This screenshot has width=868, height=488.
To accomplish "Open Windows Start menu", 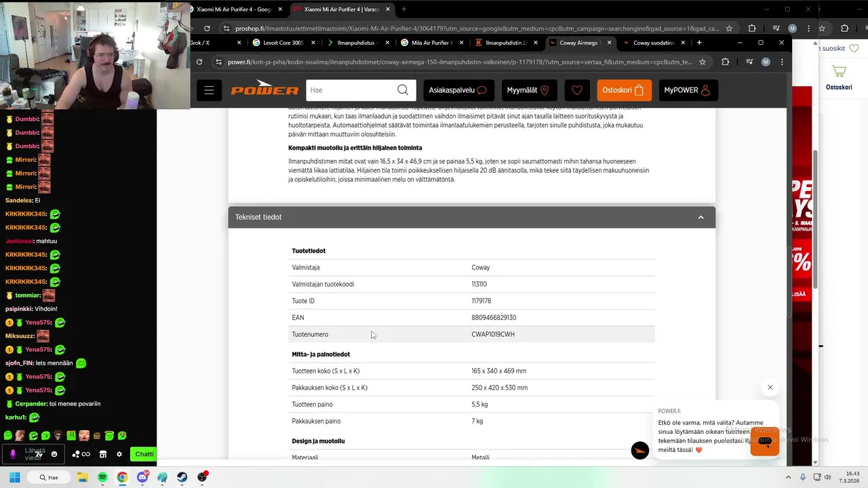I will (x=14, y=477).
